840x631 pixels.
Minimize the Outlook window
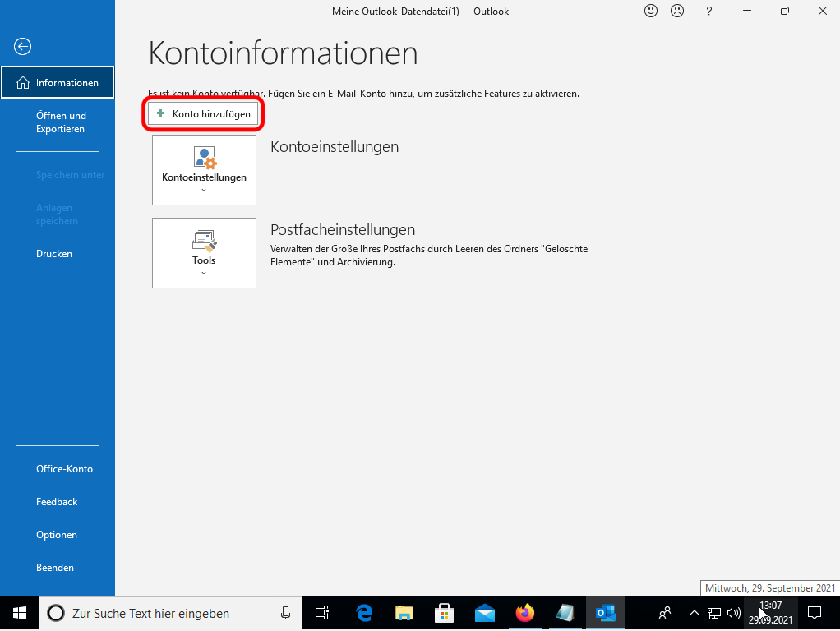point(747,11)
